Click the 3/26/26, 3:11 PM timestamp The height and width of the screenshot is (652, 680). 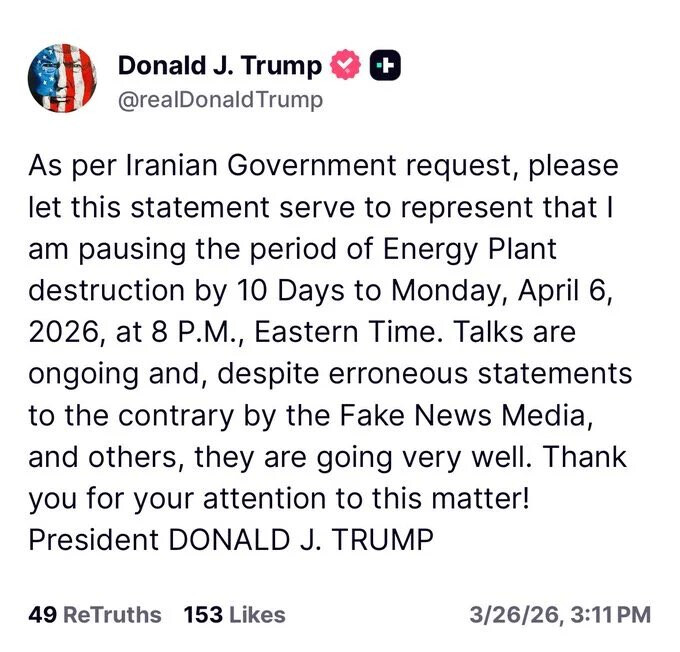(x=565, y=615)
